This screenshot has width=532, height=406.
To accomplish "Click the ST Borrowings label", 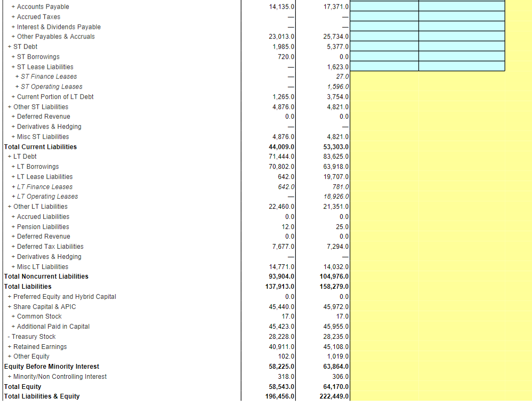I will [x=38, y=57].
